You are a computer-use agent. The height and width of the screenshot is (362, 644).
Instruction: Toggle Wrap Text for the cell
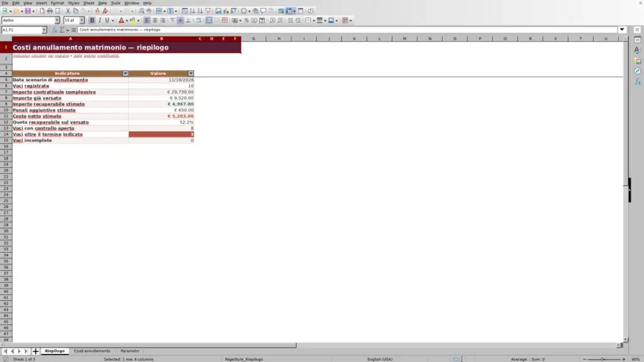199,21
